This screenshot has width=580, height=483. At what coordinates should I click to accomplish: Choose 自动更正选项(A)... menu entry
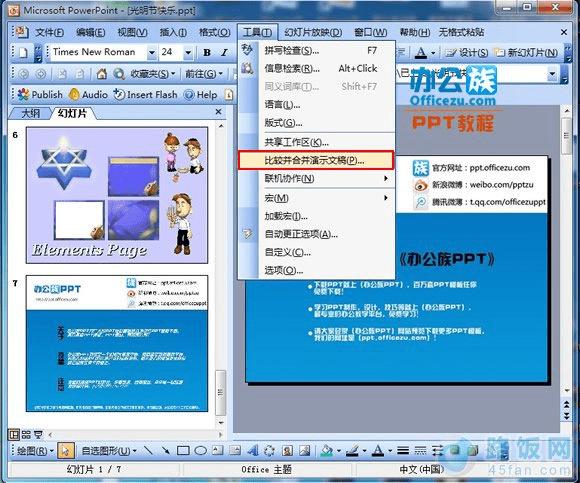pyautogui.click(x=317, y=234)
